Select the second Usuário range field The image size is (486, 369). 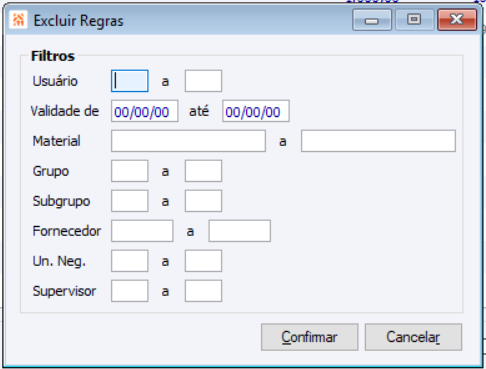pos(203,81)
